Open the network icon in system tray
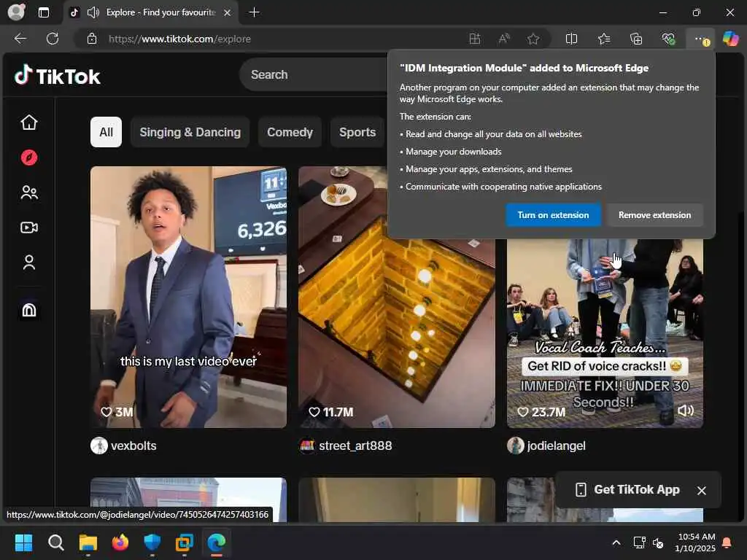Viewport: 747px width, 560px height. pos(639,542)
